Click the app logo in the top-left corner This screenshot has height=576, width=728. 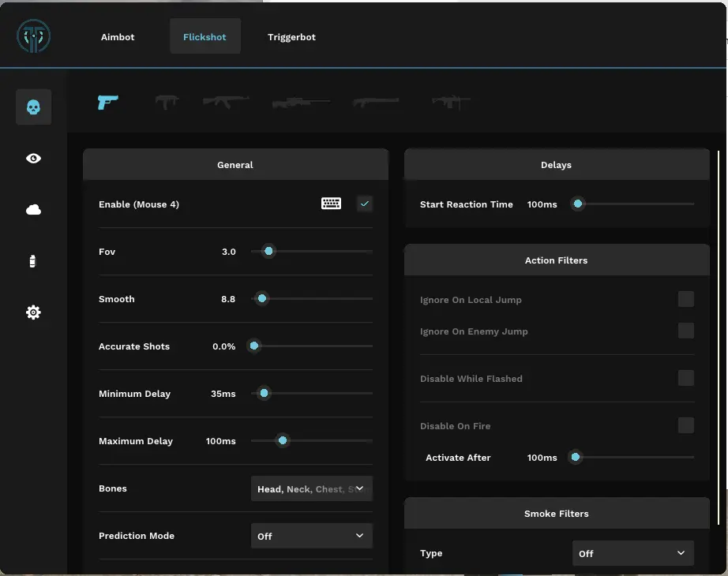pyautogui.click(x=33, y=36)
